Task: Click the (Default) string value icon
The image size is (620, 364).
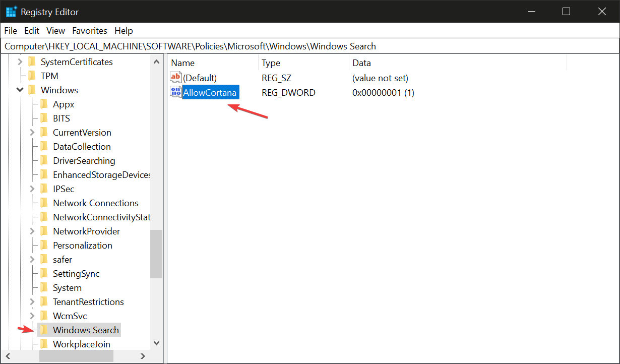Action: point(176,78)
